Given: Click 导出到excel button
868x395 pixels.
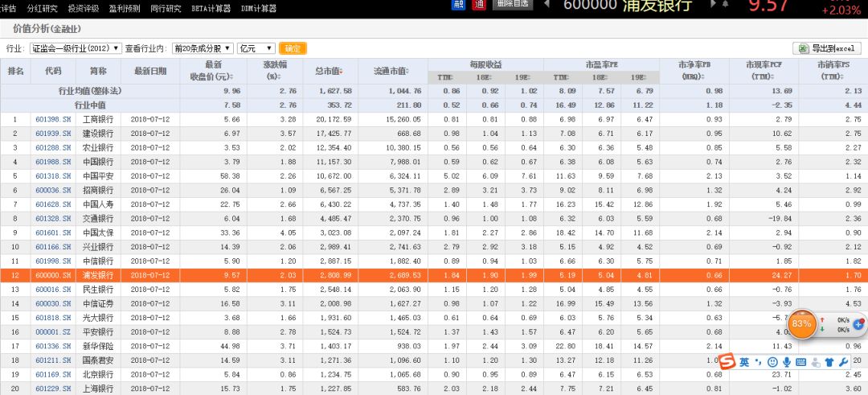Looking at the screenshot, I should click(x=826, y=49).
